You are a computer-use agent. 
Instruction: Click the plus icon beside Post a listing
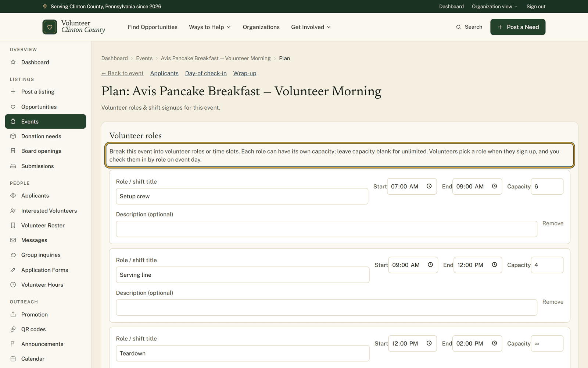13,92
